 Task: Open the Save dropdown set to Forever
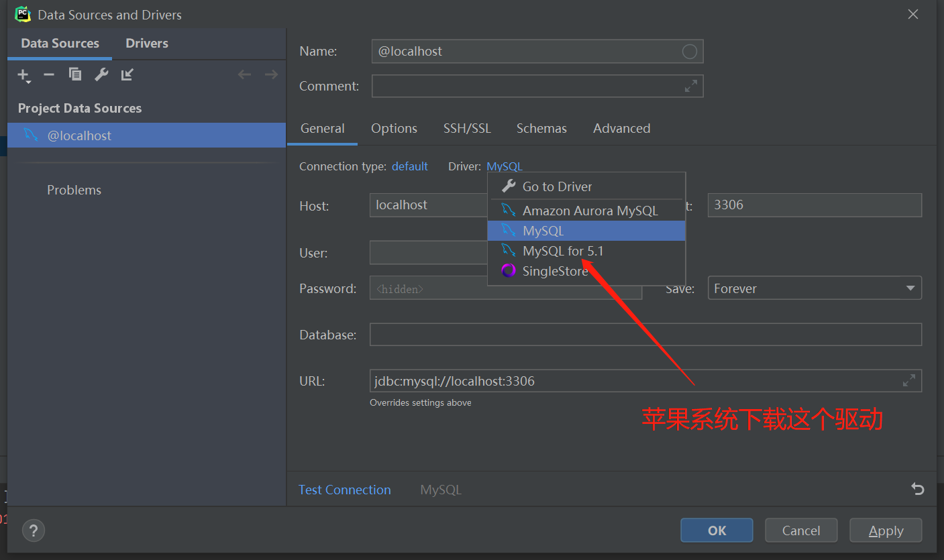[815, 288]
